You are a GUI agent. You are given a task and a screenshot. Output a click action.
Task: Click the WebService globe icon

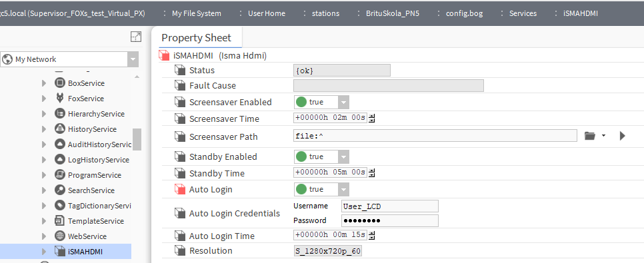[x=60, y=236]
